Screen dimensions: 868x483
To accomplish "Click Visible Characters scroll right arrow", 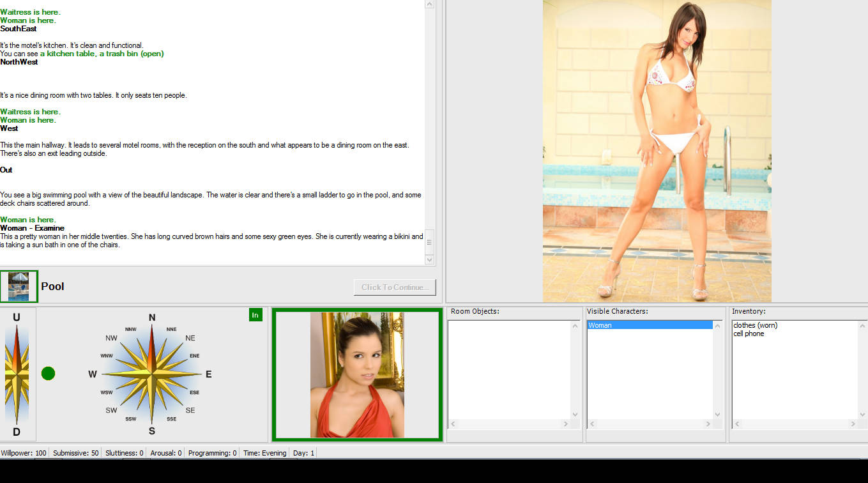I will (x=708, y=424).
